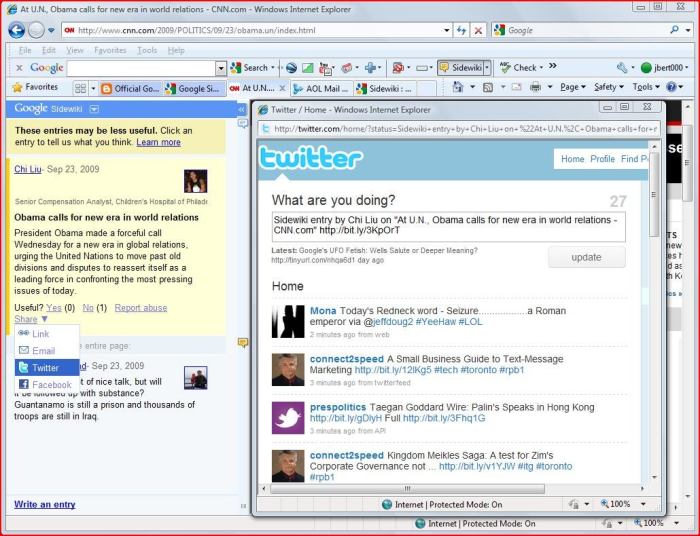The width and height of the screenshot is (700, 536).
Task: Show more toolbar buttons chevron
Action: pos(553,66)
